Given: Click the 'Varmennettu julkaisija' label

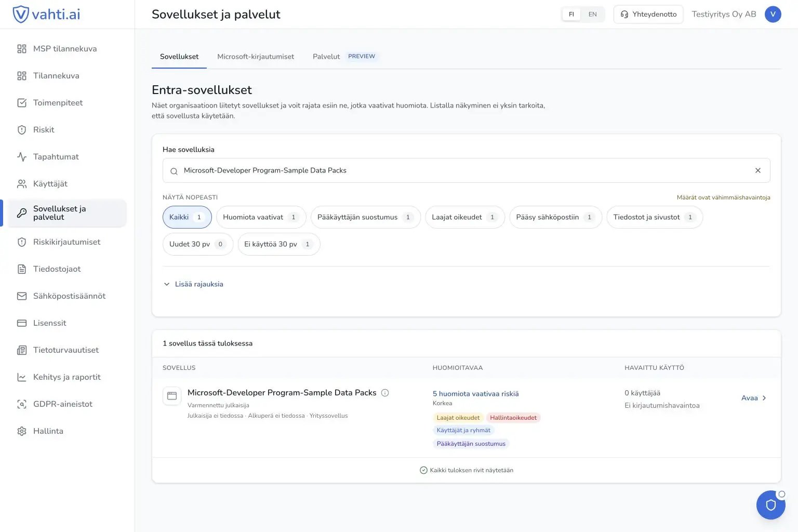Looking at the screenshot, I should [219, 405].
